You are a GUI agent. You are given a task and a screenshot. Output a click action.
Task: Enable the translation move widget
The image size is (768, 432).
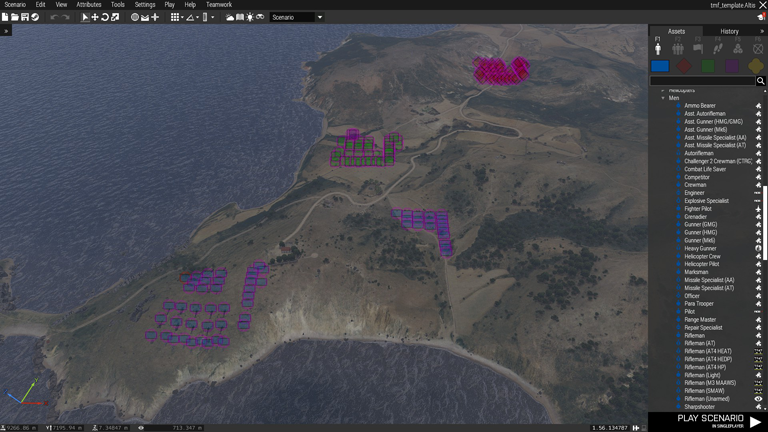point(95,17)
